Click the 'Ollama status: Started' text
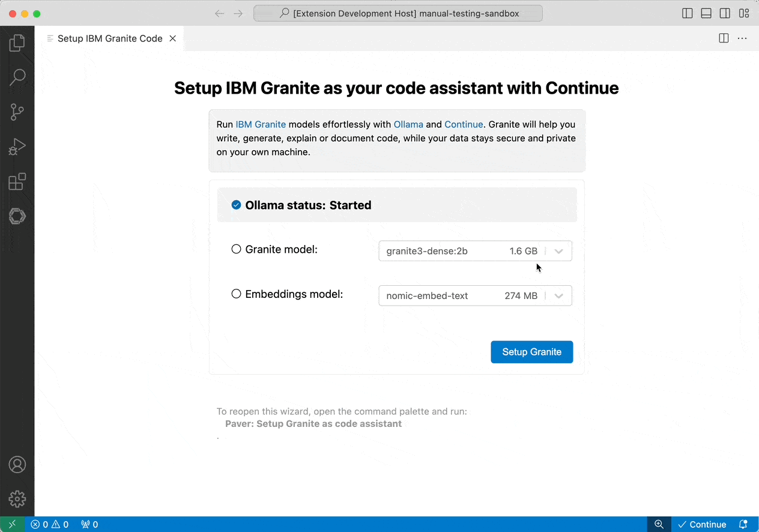This screenshot has width=759, height=532. pos(308,205)
